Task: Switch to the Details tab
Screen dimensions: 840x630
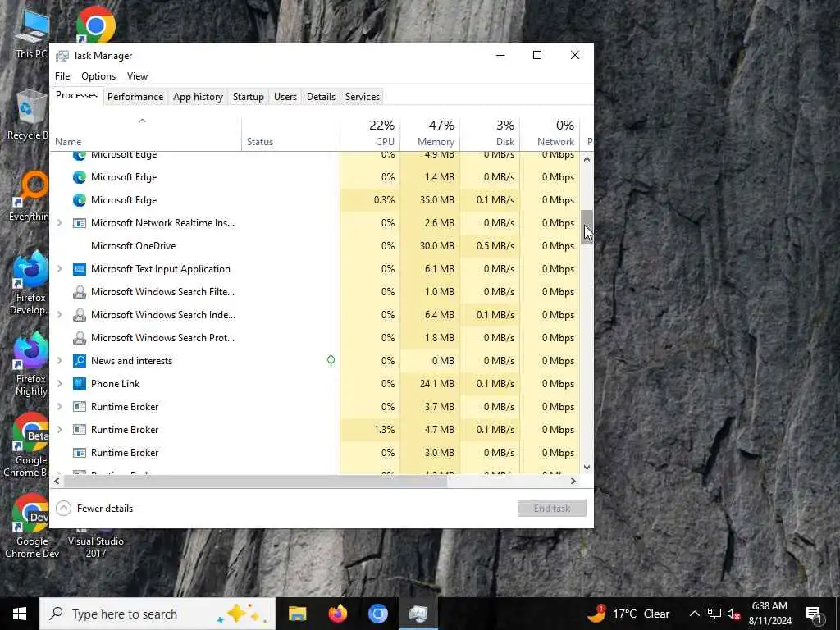Action: (x=321, y=97)
